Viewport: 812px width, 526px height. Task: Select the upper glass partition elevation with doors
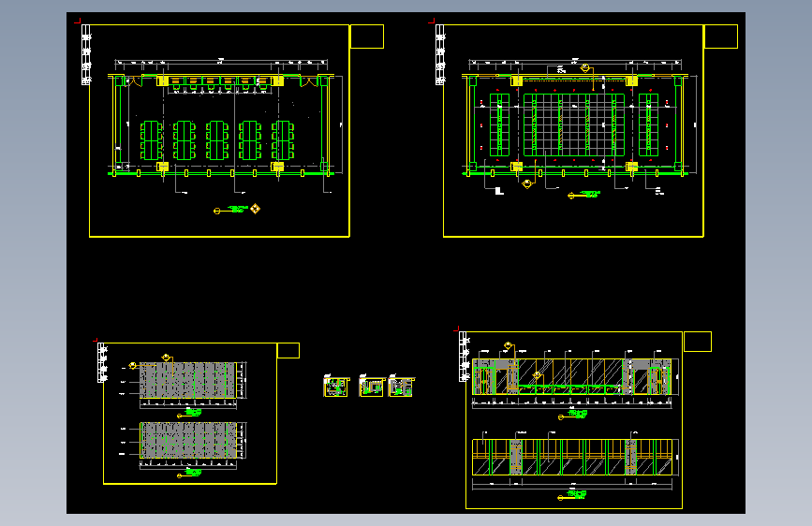572,376
